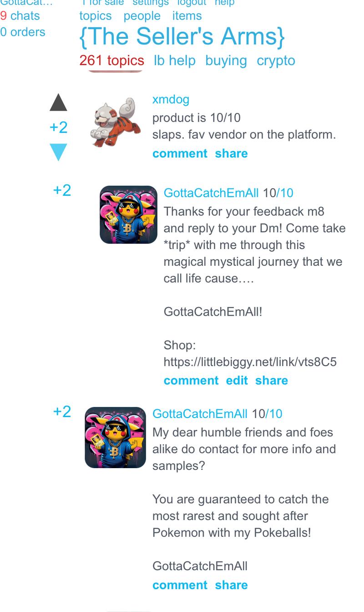The image size is (364, 612).
Task: Edit the GottaCatchEmAll reply comment
Action: pyautogui.click(x=237, y=381)
